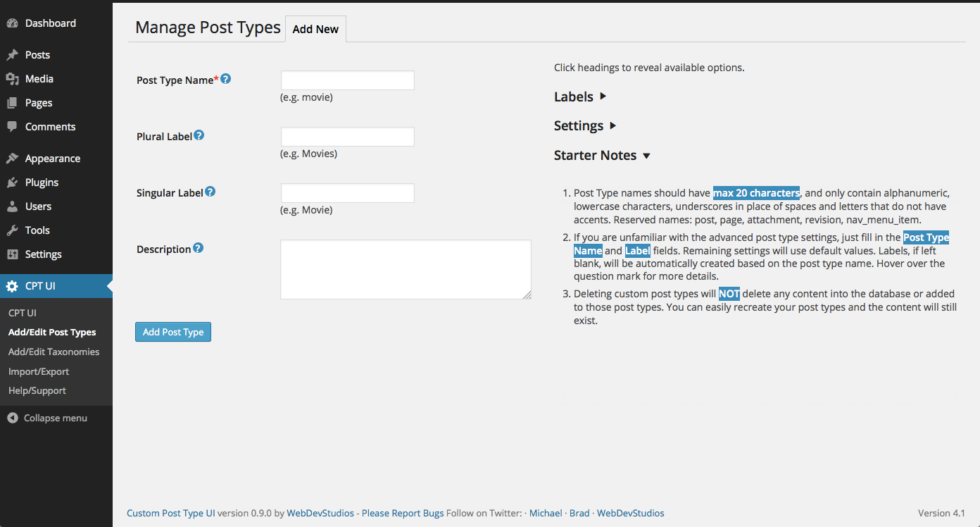Viewport: 980px width, 527px height.
Task: Click the Collapse menu arrow icon
Action: 12,418
